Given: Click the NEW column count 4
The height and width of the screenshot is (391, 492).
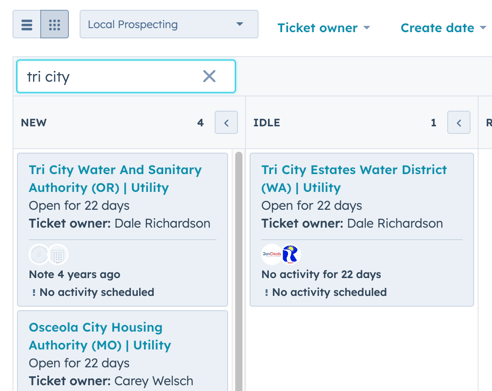Looking at the screenshot, I should 200,123.
